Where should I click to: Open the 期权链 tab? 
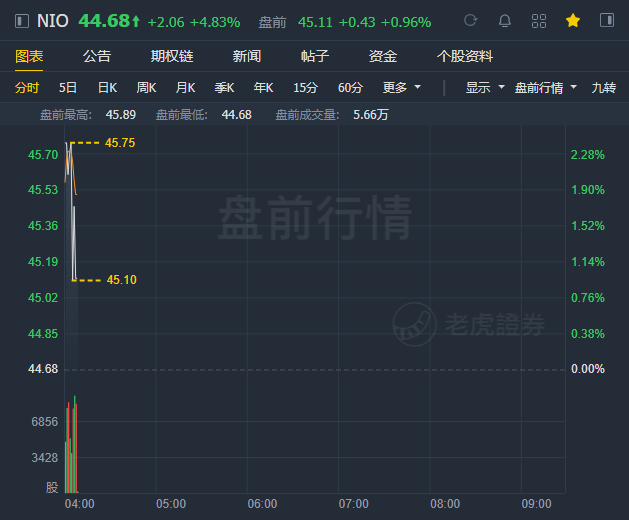point(172,56)
